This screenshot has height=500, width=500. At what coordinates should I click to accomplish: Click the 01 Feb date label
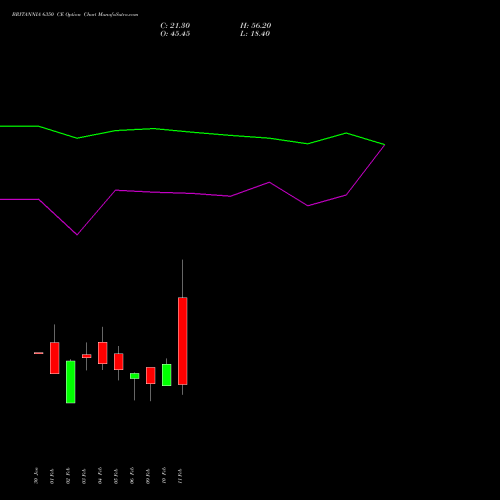[52, 476]
